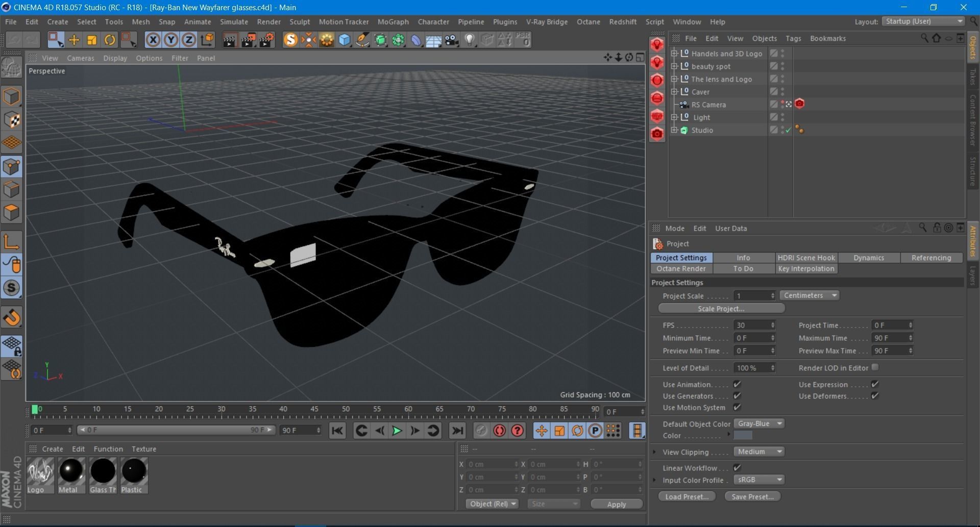Open Input Color Profile sRGB dropdown
Screen dimensions: 980x527
(x=759, y=480)
